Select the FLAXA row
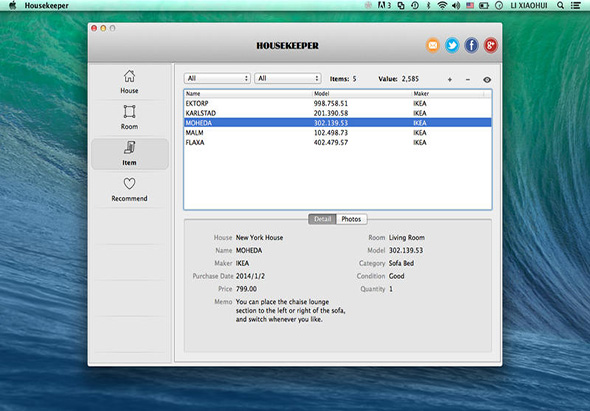 [x=338, y=142]
